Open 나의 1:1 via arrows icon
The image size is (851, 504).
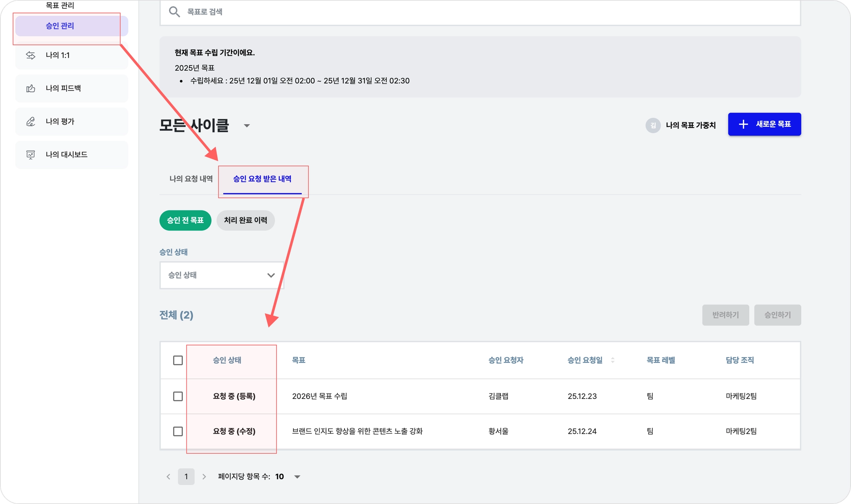pos(31,55)
